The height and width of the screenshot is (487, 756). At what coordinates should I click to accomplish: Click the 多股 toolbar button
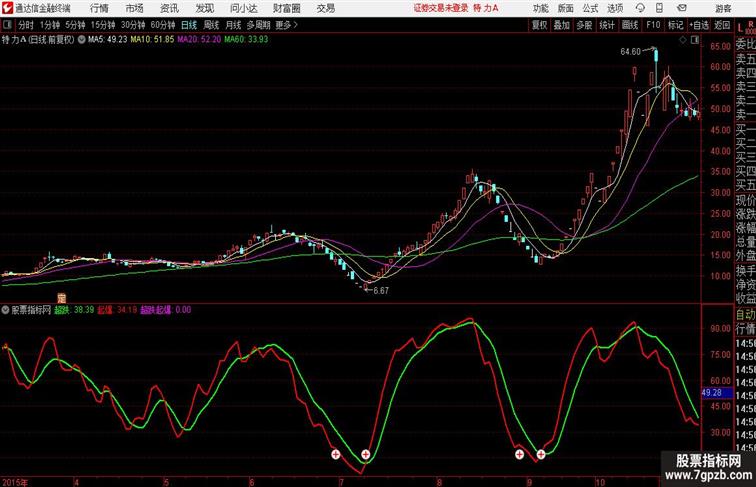(584, 25)
